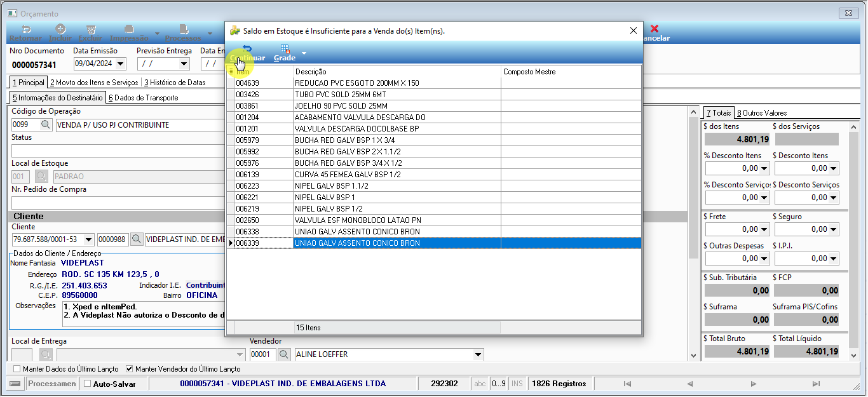Select row 002650 VALVULA ESF MONOBLOCO

click(435, 220)
